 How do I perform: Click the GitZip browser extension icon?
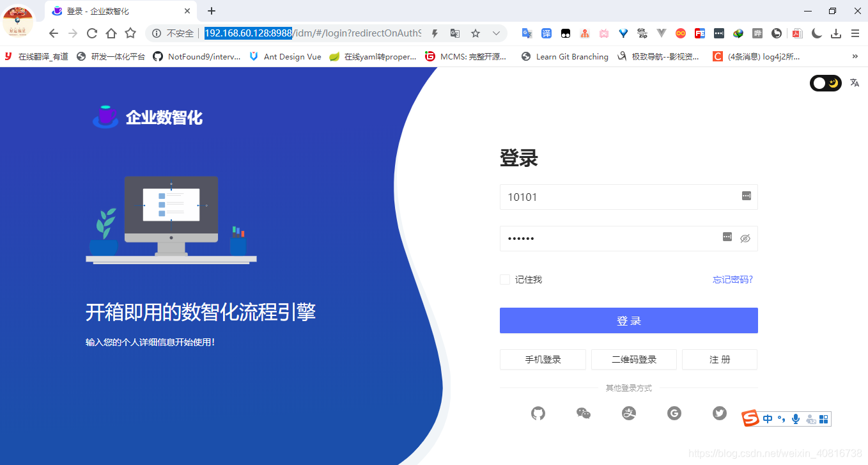(x=642, y=33)
